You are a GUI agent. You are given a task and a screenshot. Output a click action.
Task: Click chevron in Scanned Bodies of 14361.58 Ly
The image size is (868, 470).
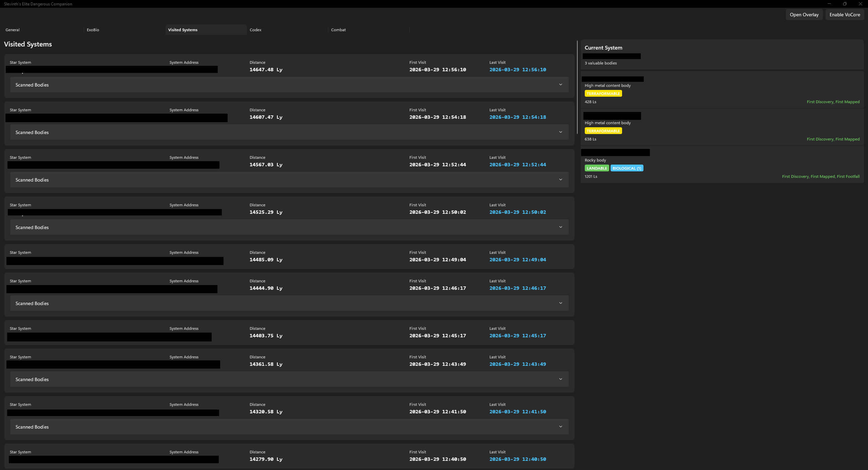click(x=560, y=379)
